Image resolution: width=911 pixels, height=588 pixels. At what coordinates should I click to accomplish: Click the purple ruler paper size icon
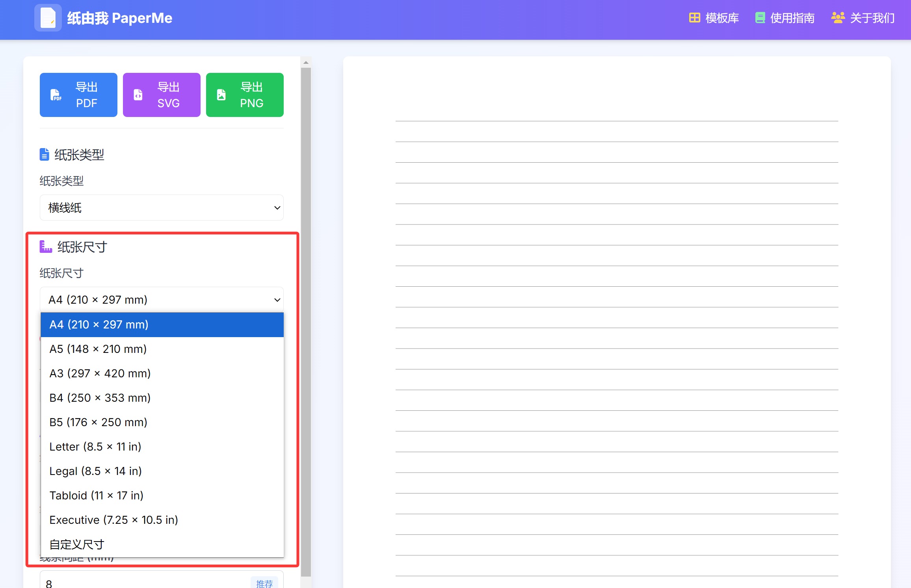(46, 247)
